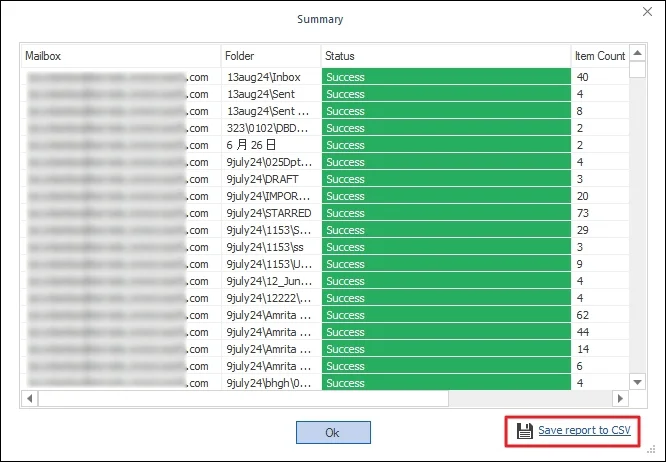The width and height of the screenshot is (666, 462).
Task: Select the 9july24\025Dpt... folder cell
Action: [x=271, y=162]
